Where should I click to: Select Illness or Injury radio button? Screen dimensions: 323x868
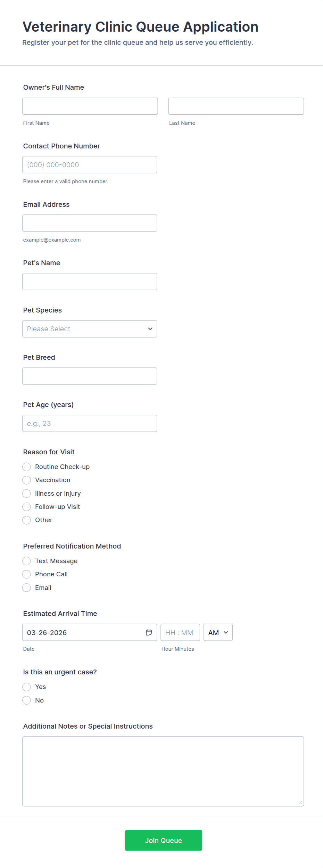27,493
